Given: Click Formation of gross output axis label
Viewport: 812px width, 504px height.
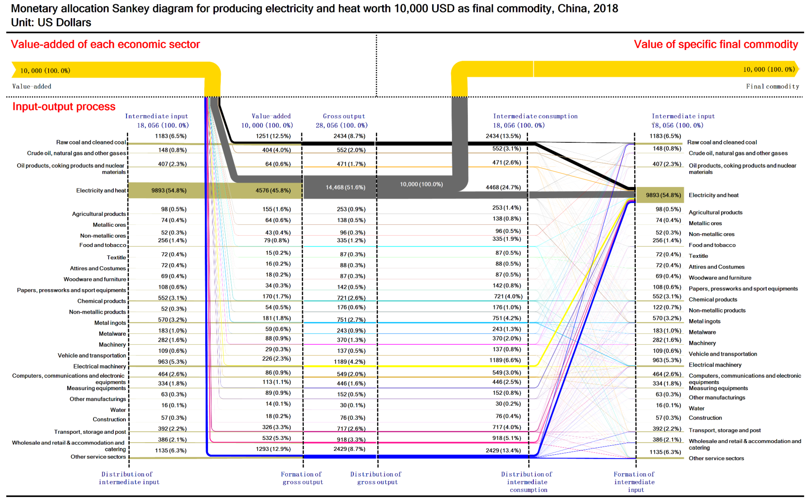Looking at the screenshot, I should click(x=302, y=478).
